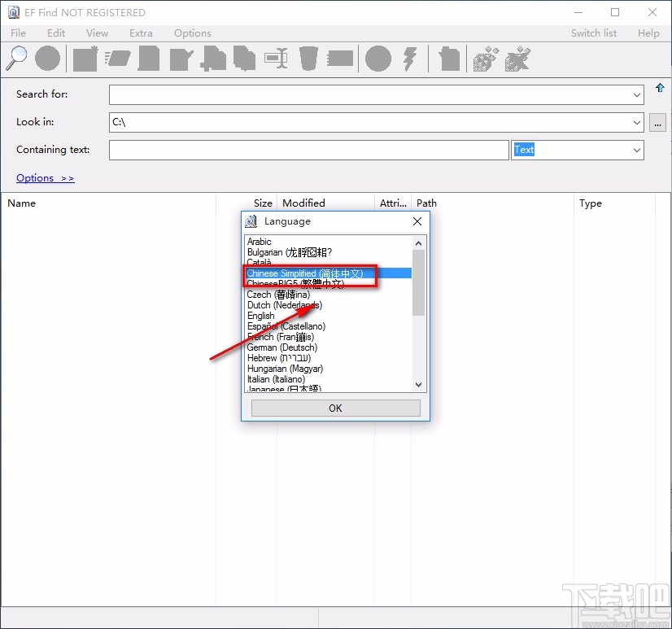Choose German (Deutsch) from the list

(281, 347)
